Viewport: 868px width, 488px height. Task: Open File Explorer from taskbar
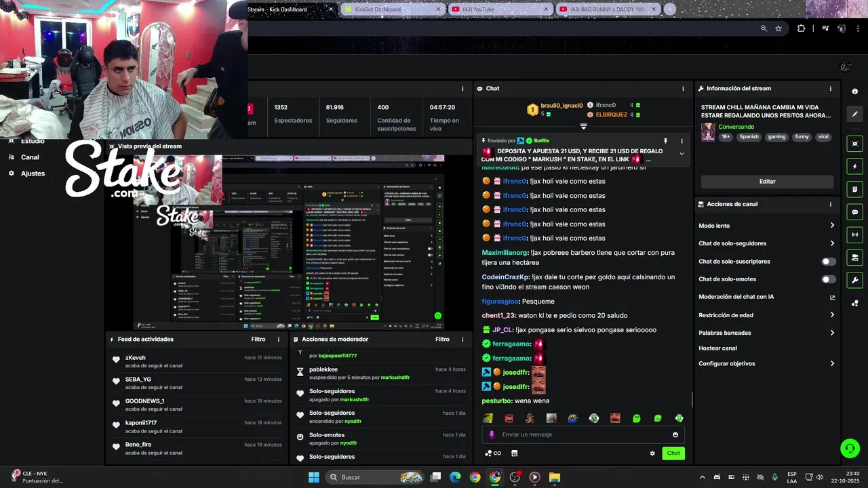coord(554,477)
